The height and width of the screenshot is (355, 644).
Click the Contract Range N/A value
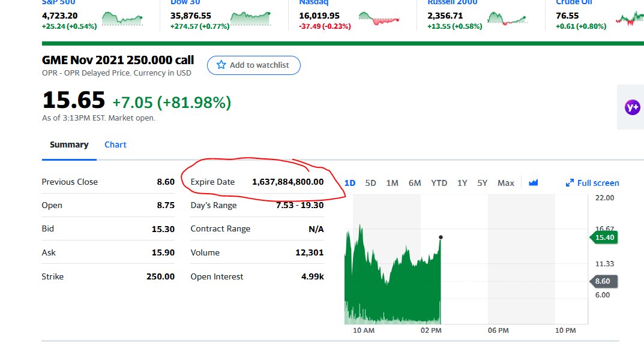point(316,229)
